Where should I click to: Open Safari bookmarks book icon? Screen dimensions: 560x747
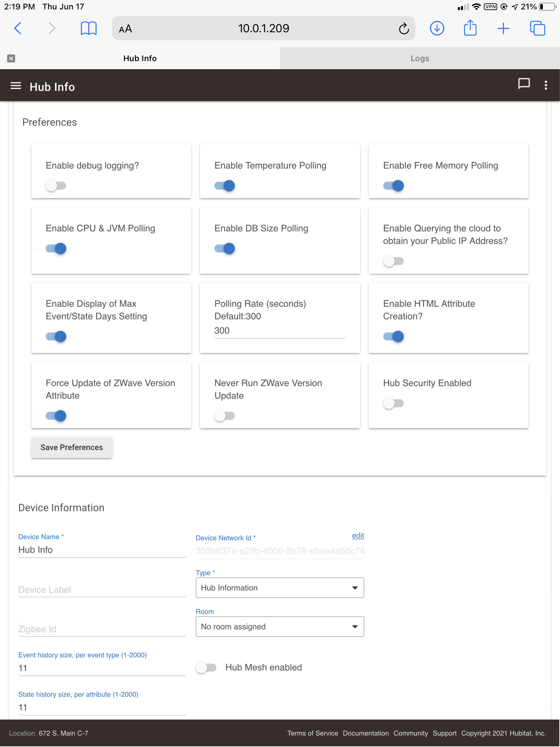(88, 29)
